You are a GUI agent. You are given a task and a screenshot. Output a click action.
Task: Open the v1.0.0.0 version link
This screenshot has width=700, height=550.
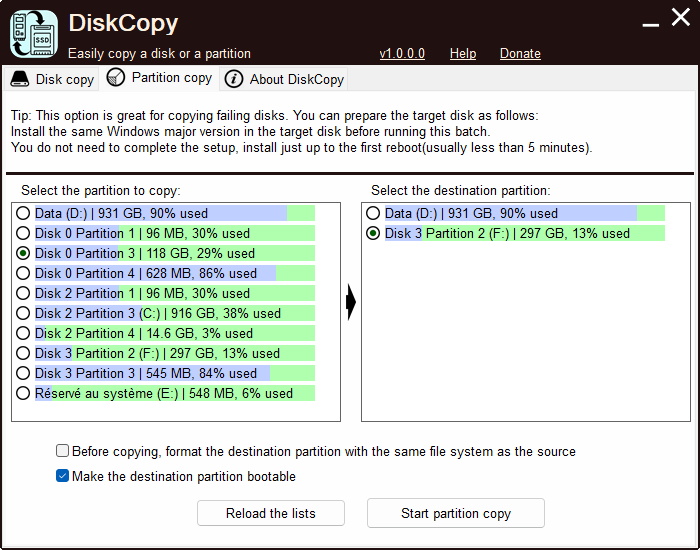point(402,54)
